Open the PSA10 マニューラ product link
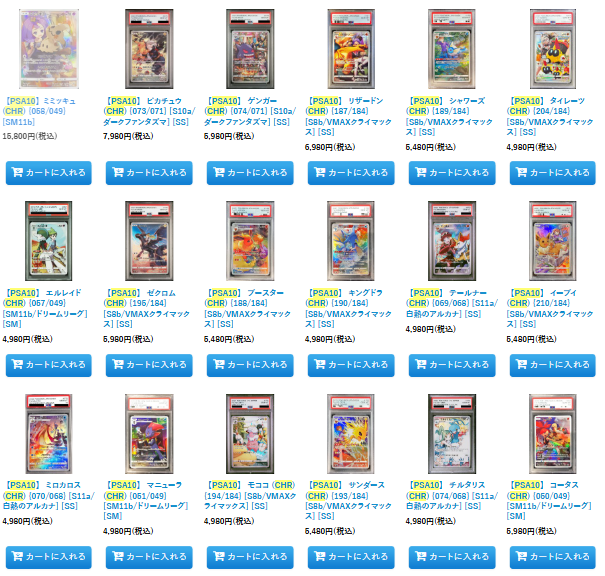The width and height of the screenshot is (605, 576). pyautogui.click(x=146, y=500)
